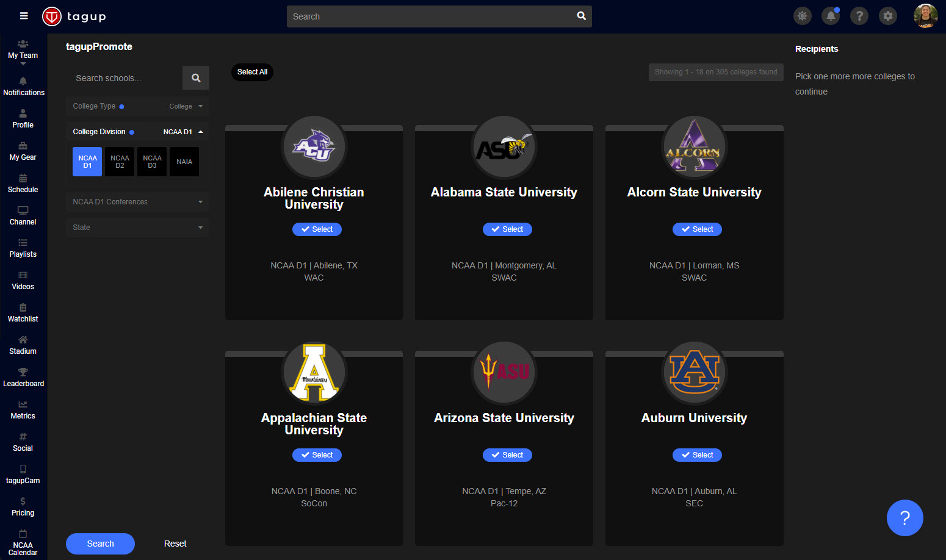
Task: Toggle Select for Arizona State University
Action: [507, 455]
